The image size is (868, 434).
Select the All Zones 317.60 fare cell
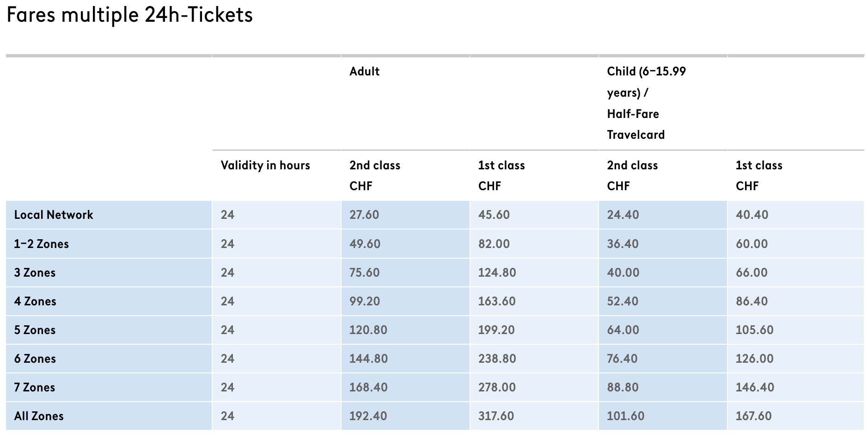496,416
